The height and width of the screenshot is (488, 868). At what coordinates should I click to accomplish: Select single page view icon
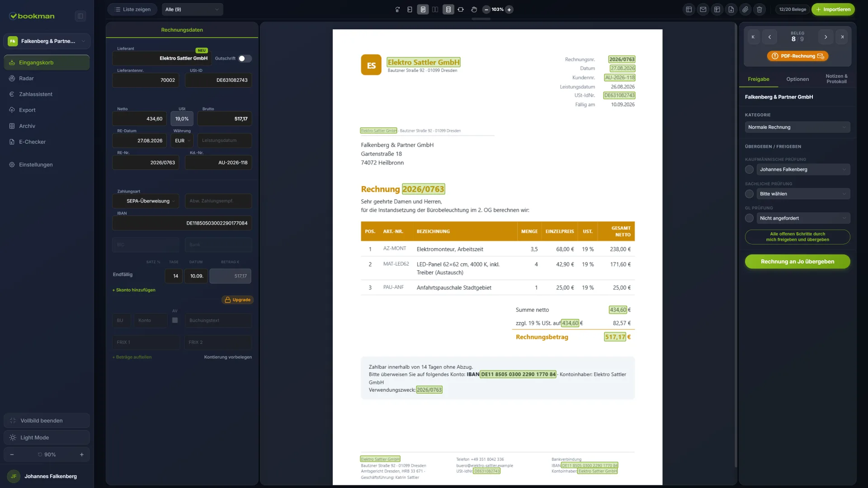[x=423, y=9]
